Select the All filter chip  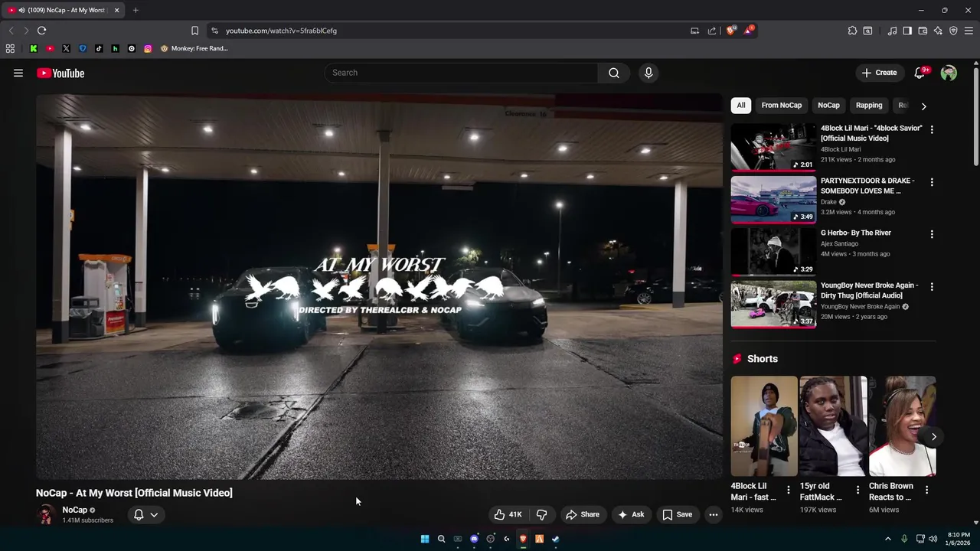(x=741, y=106)
